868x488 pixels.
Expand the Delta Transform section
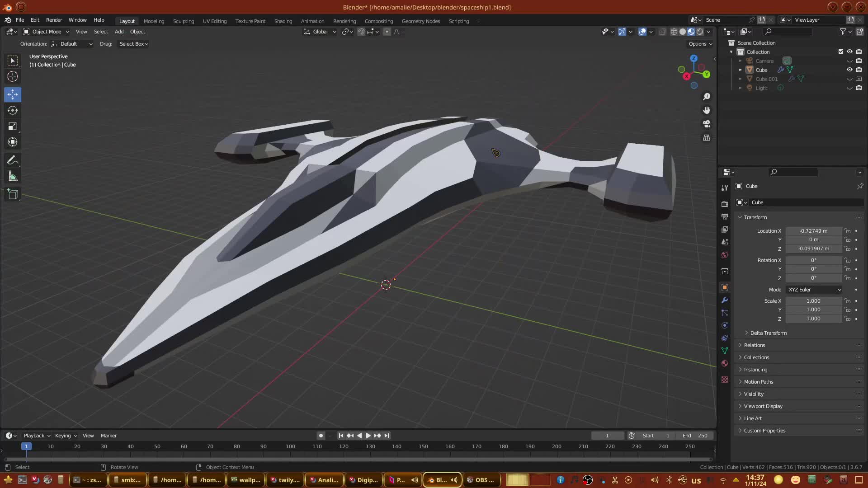(768, 333)
